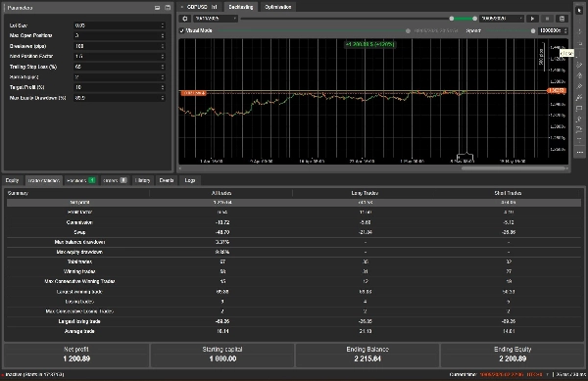Click the Target Profit stepper arrows

pyautogui.click(x=163, y=87)
